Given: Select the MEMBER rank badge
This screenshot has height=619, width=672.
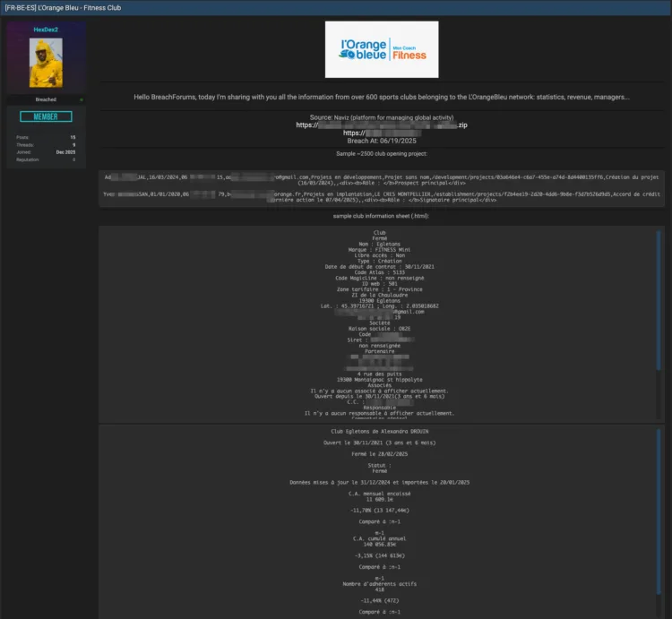Looking at the screenshot, I should click(x=46, y=116).
